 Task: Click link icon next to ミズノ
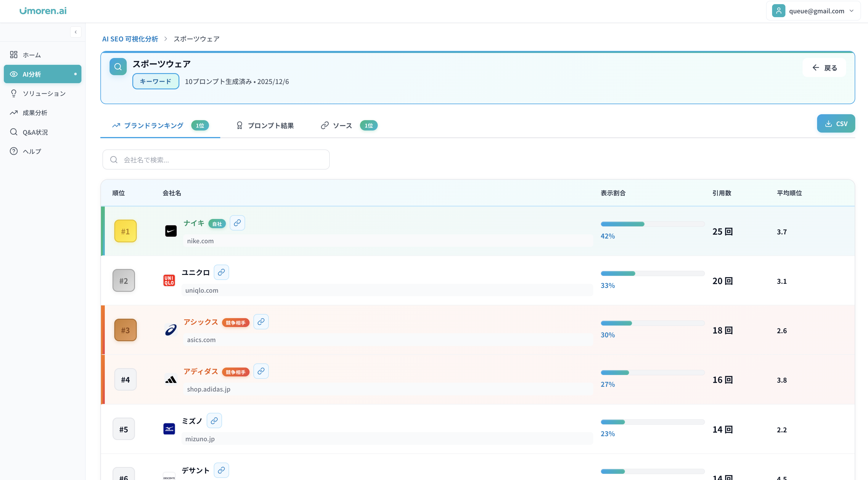coord(214,421)
